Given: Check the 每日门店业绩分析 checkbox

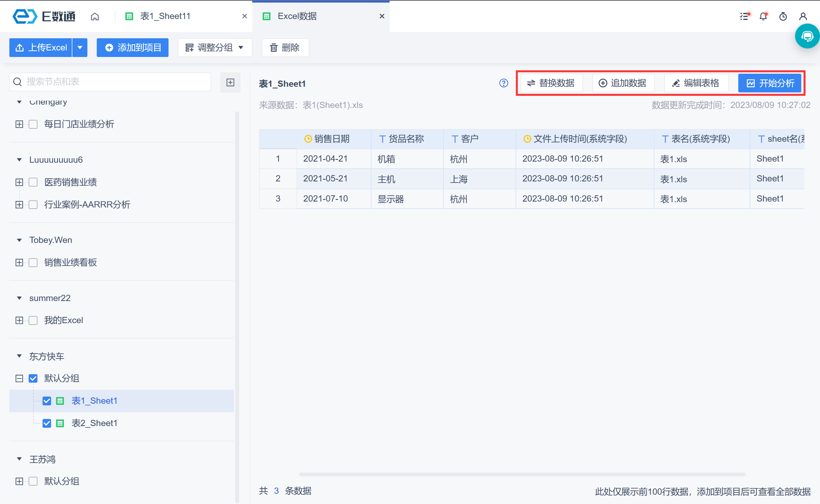Looking at the screenshot, I should tap(33, 124).
